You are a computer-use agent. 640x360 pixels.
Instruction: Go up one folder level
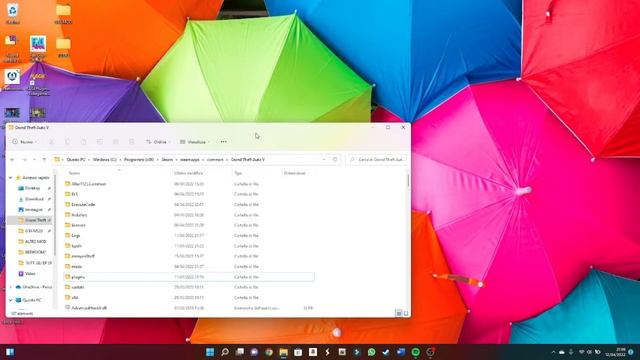[44, 160]
